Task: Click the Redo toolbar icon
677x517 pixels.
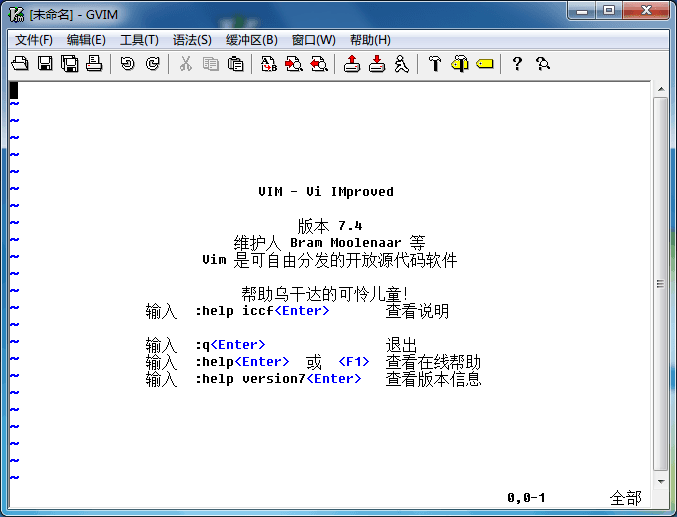Action: (x=152, y=64)
